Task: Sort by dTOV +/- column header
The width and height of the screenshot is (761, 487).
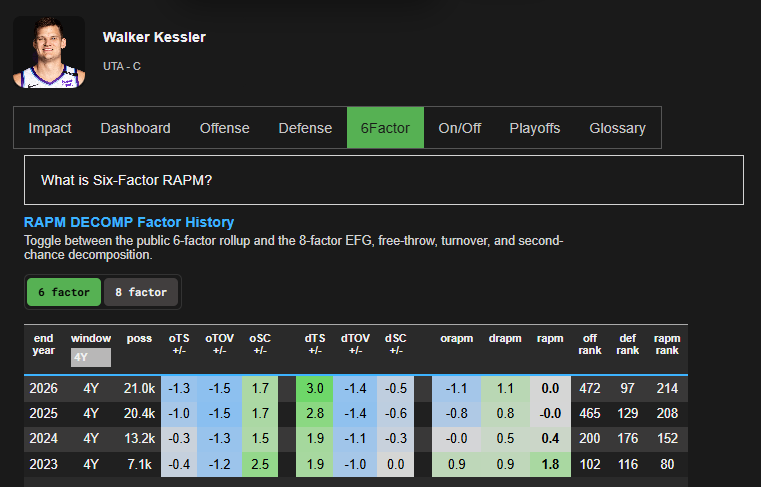Action: click(355, 344)
